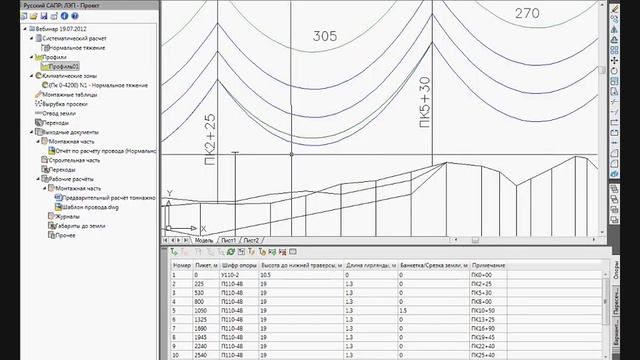Collapse the Климатические зоны node

pyautogui.click(x=32, y=76)
